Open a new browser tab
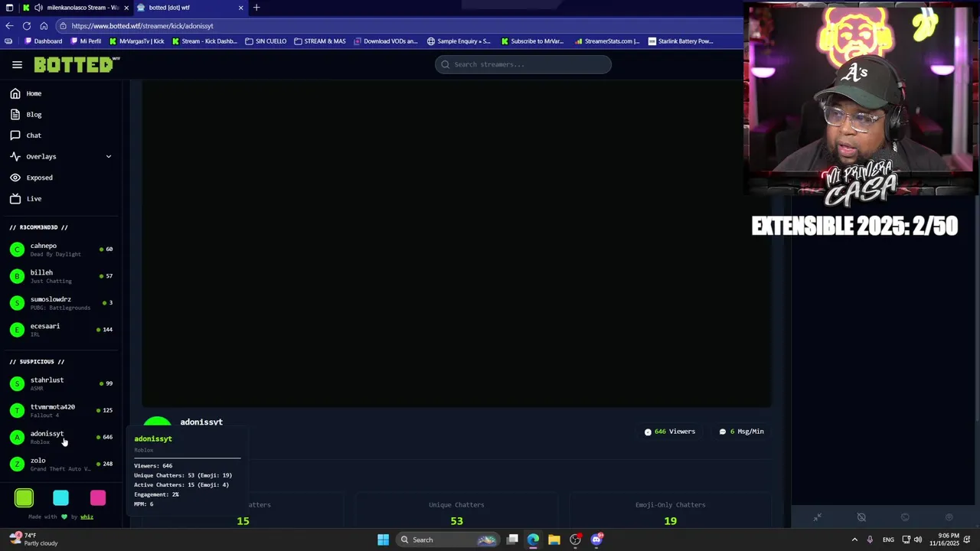This screenshot has width=980, height=551. [x=256, y=8]
